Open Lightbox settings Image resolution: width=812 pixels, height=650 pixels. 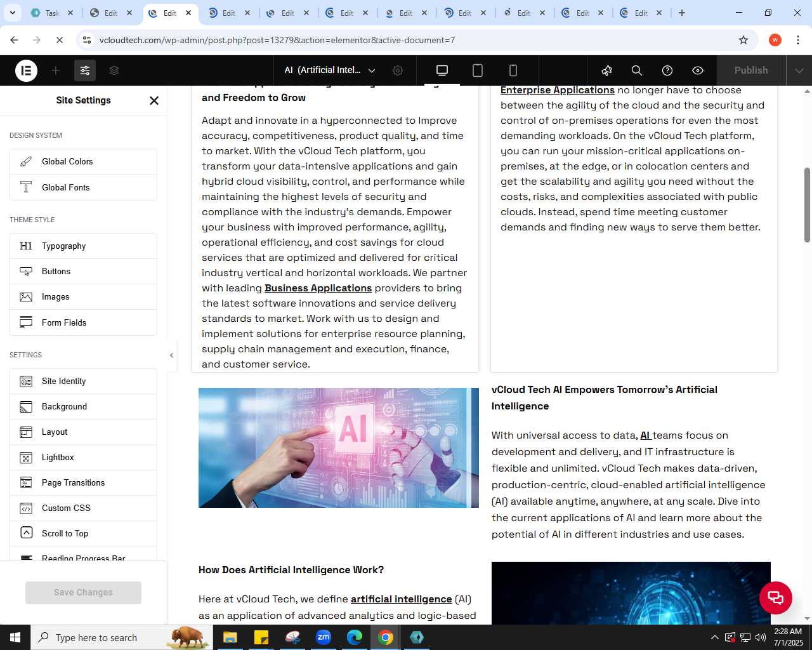pos(83,458)
